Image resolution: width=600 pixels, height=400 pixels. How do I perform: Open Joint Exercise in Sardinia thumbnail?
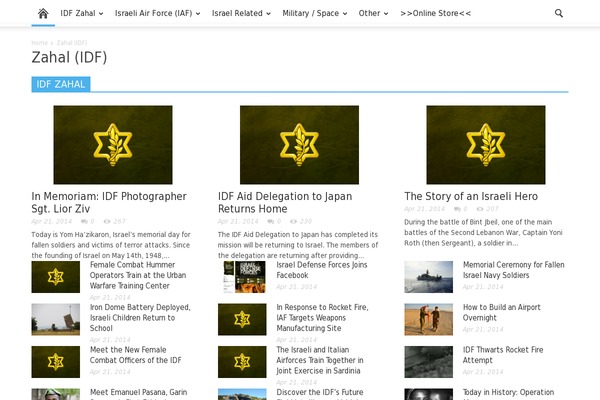(x=242, y=362)
